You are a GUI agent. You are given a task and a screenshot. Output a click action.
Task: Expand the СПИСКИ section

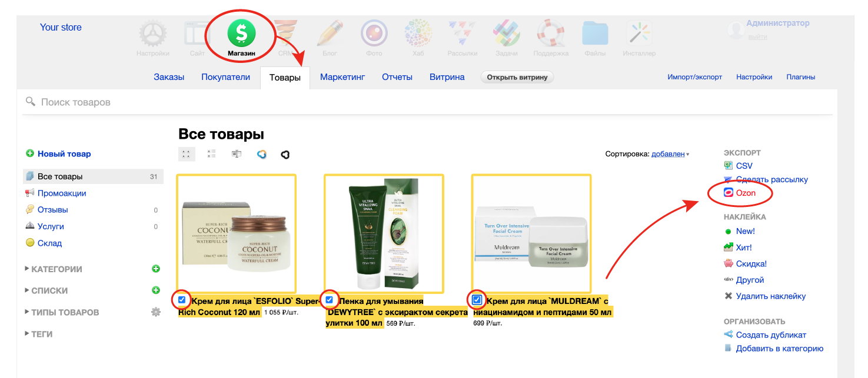pos(49,290)
